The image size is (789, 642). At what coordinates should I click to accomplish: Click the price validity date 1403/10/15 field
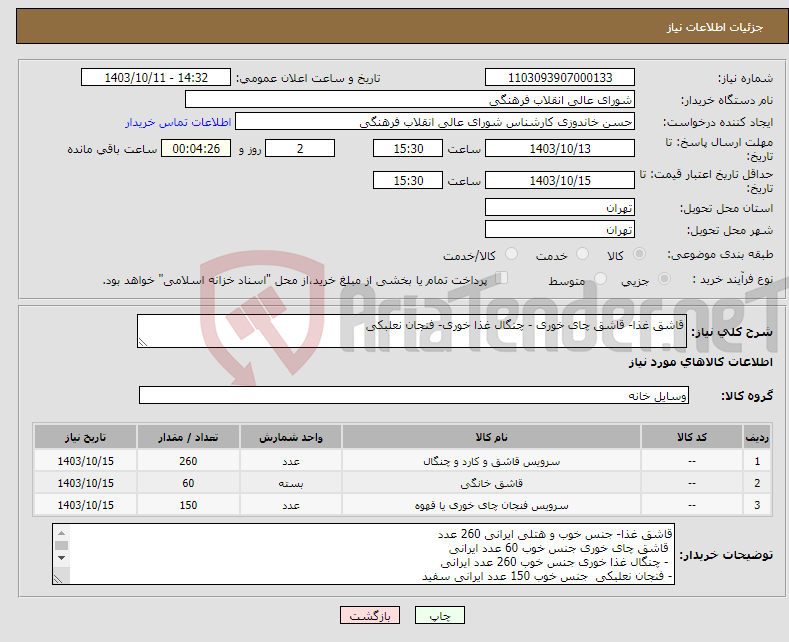560,180
